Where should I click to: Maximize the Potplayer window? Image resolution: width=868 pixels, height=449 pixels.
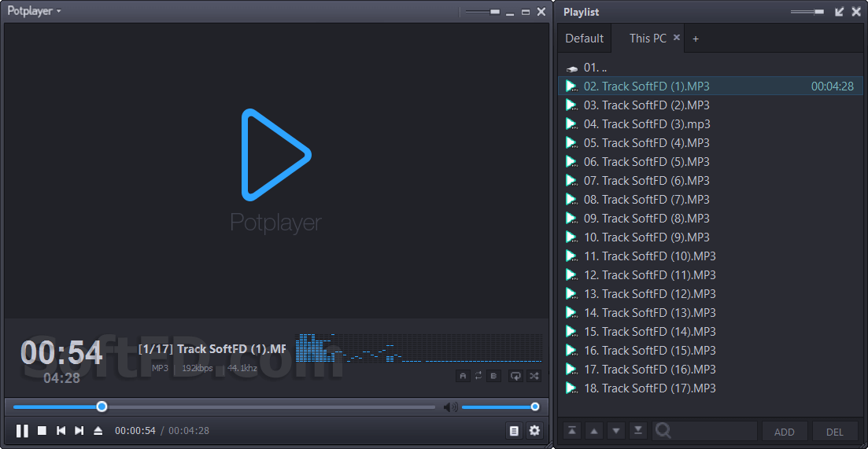click(x=526, y=12)
